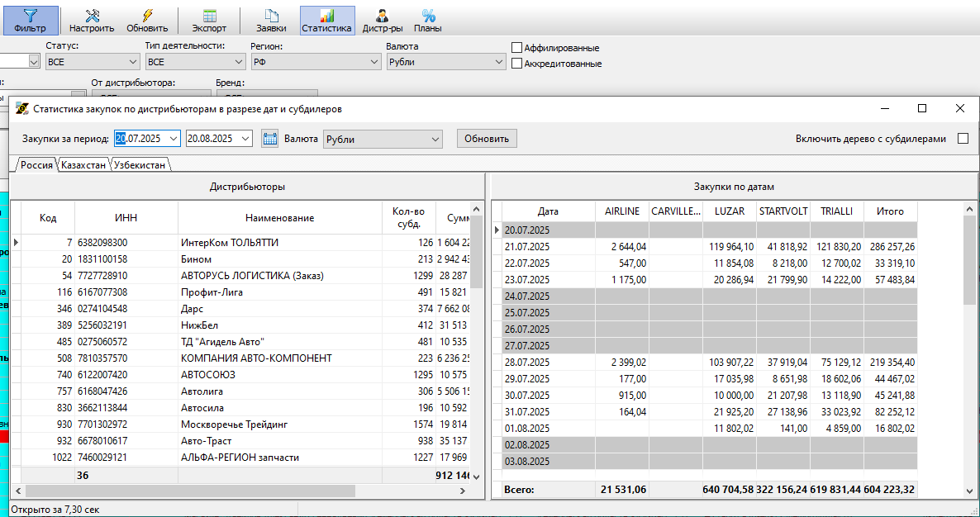Image resolution: width=980 pixels, height=517 pixels.
Task: Open the Заявки documents icon
Action: pos(271,15)
